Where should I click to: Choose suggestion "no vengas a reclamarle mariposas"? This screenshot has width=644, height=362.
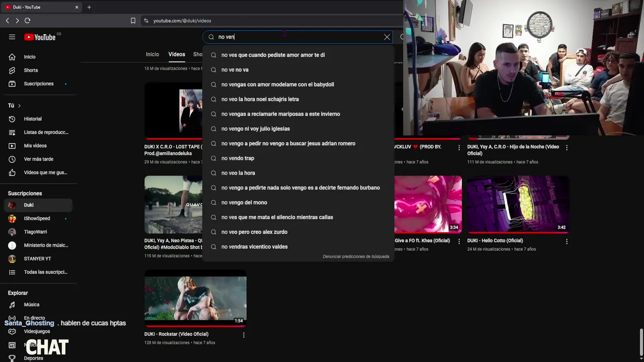pos(298,114)
